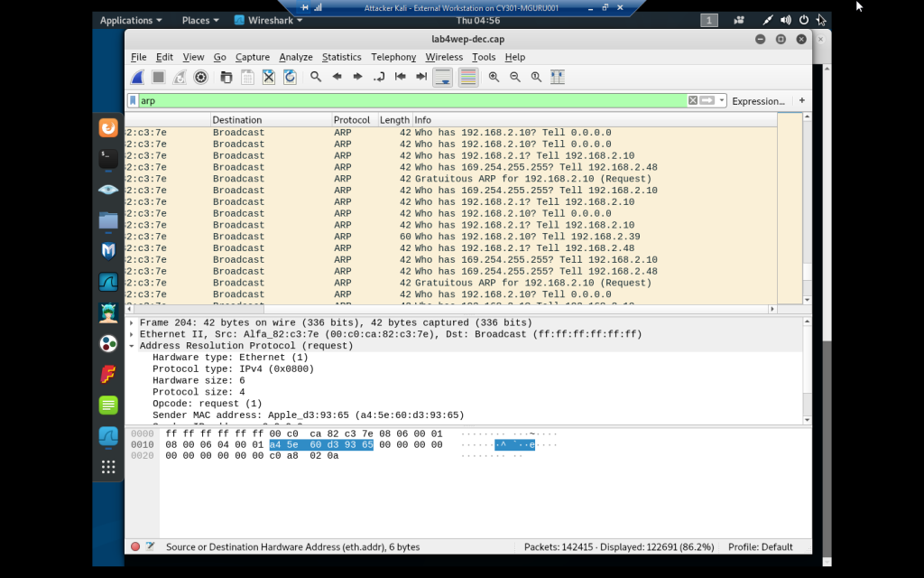Jump to the last packet
Screen dimensions: 924x578
pyautogui.click(x=421, y=78)
